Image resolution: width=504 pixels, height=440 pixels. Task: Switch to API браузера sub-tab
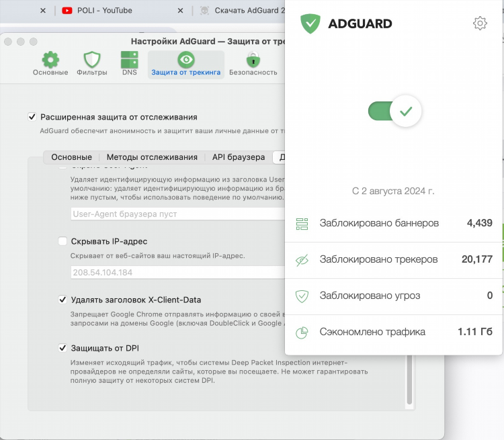(x=239, y=157)
